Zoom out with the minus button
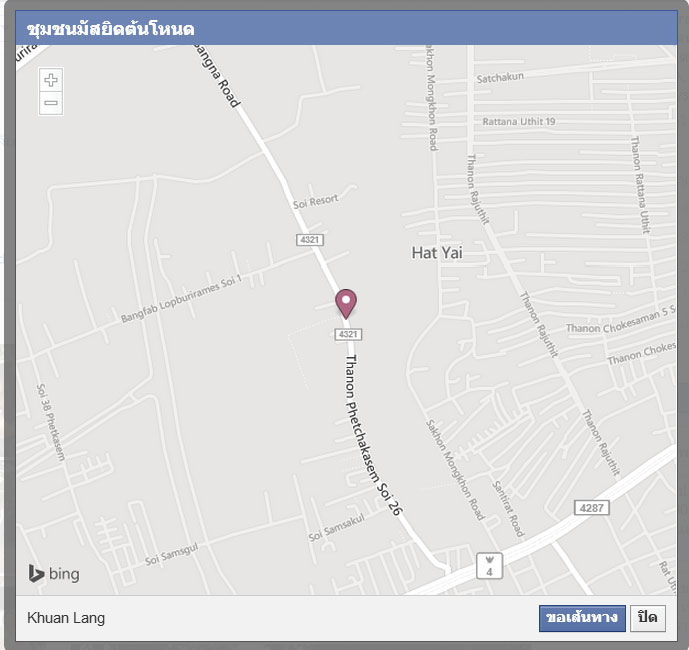The width and height of the screenshot is (689, 650). coord(51,103)
